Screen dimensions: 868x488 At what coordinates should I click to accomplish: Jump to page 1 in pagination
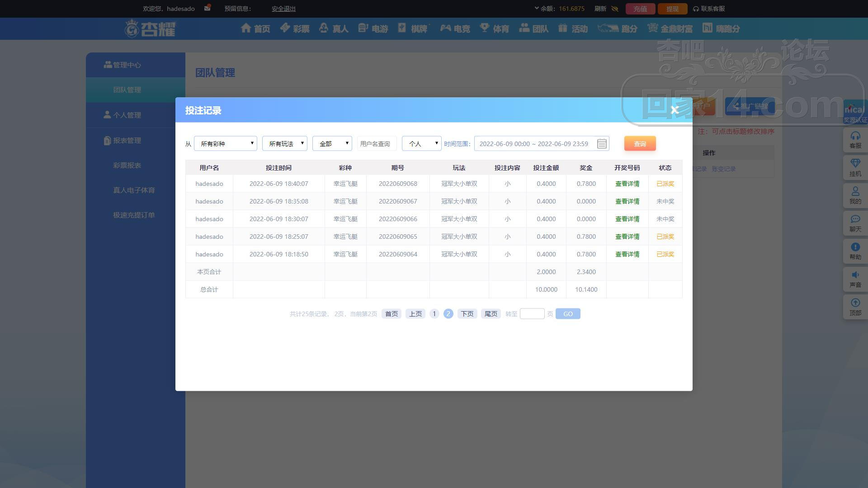pyautogui.click(x=434, y=313)
